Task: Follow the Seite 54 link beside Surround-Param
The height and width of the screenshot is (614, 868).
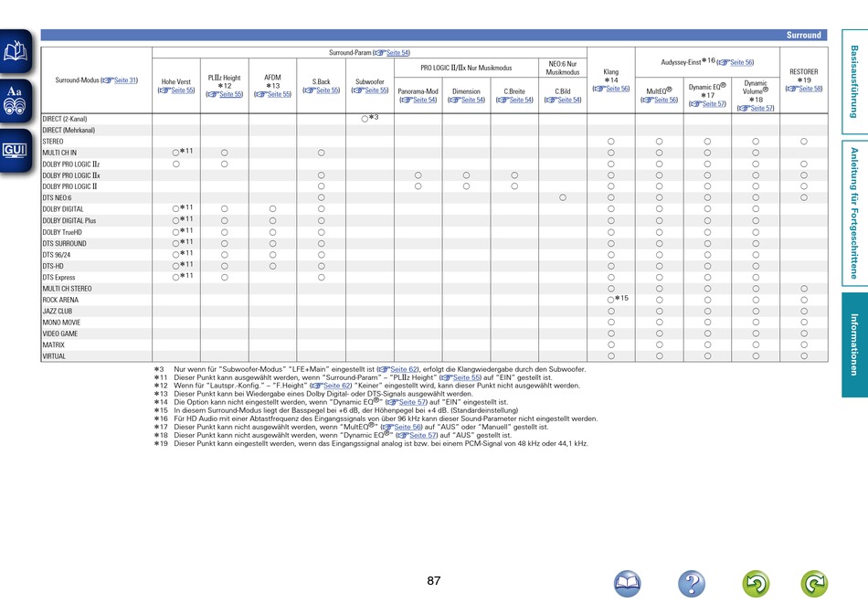Action: (397, 53)
